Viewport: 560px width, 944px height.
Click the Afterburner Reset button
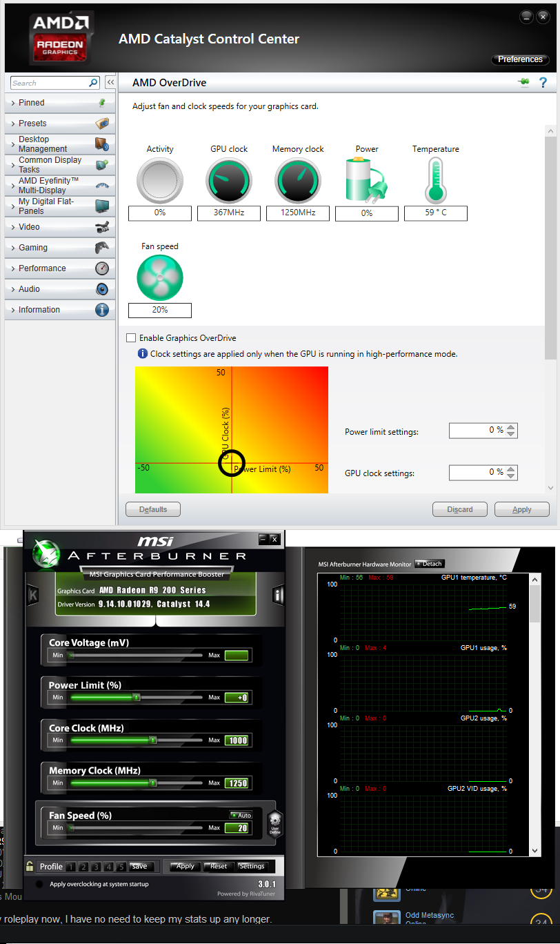click(x=219, y=866)
